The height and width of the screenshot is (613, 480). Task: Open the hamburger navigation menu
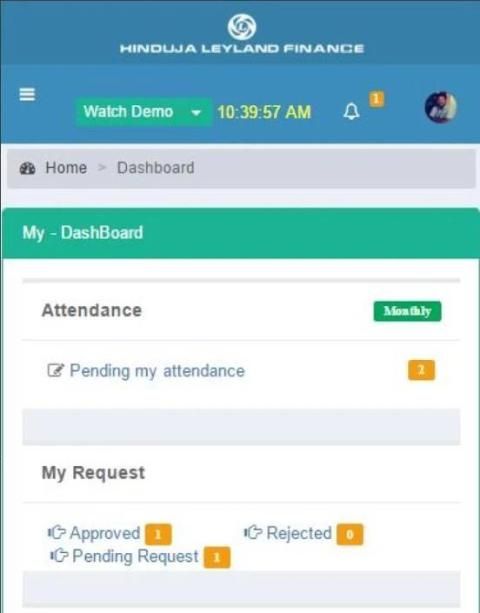pos(27,94)
